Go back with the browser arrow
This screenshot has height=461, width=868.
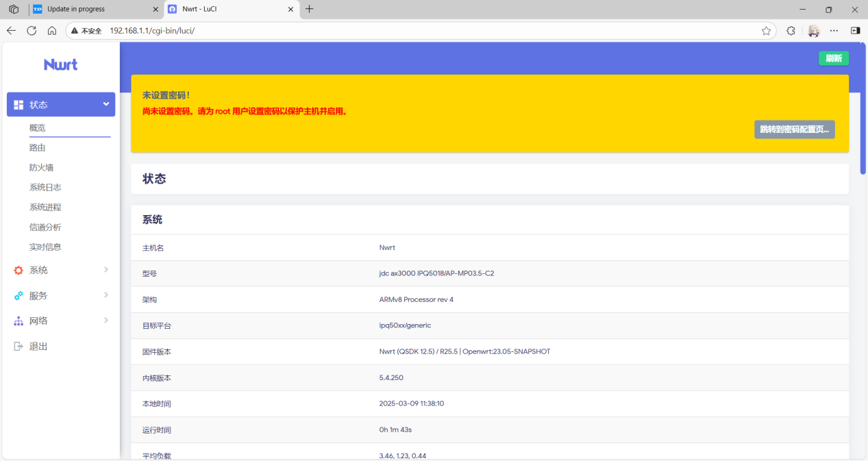(11, 31)
